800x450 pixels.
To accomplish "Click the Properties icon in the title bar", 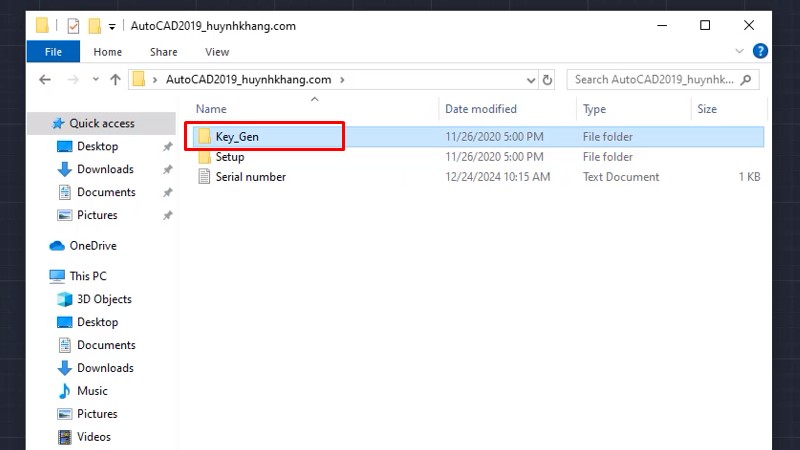I will pyautogui.click(x=73, y=26).
